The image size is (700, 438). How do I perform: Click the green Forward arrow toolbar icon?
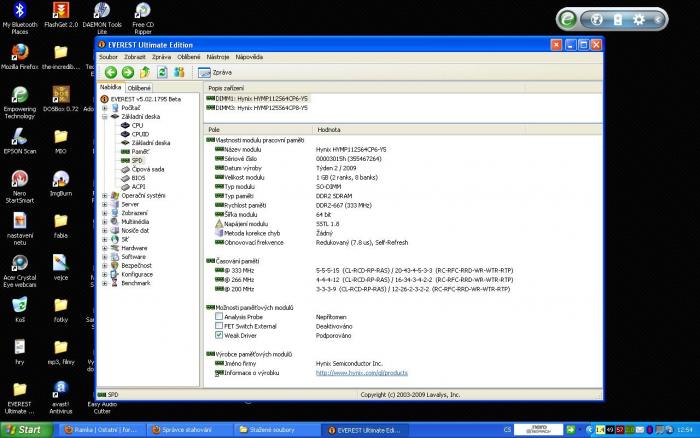(x=127, y=72)
